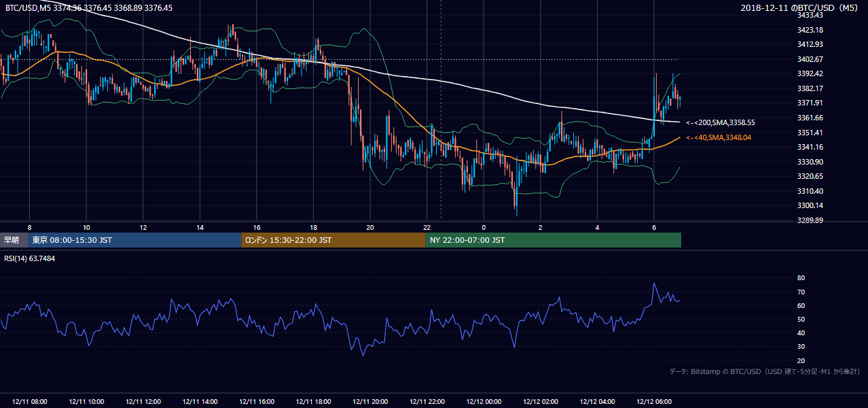Click the 200 SMA label 3358.55
The height and width of the screenshot is (408, 868).
[721, 123]
